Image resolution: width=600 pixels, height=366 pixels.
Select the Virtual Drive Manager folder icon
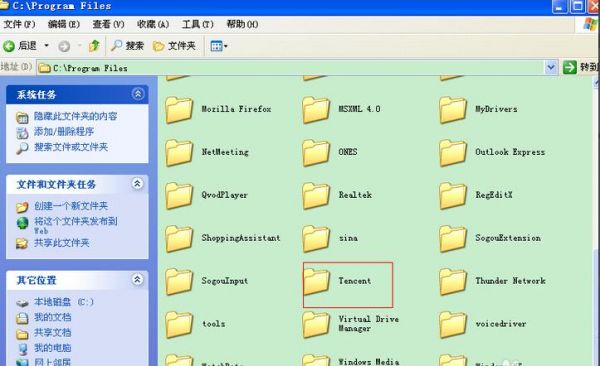316,325
